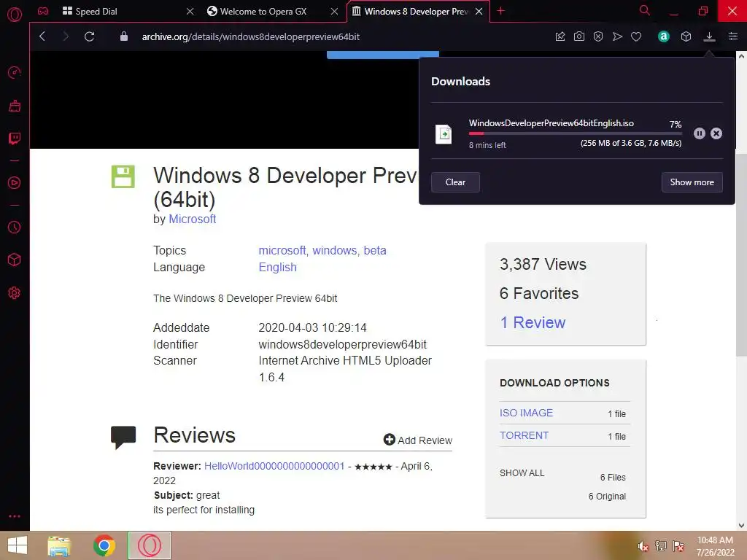The image size is (747, 560).
Task: Open sidebar three-dots setup menu
Action: pos(15,516)
